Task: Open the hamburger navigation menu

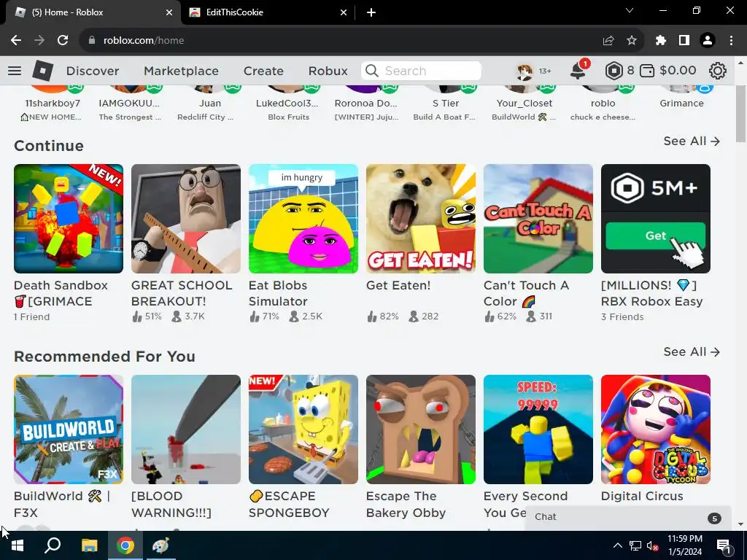Action: pyautogui.click(x=15, y=71)
